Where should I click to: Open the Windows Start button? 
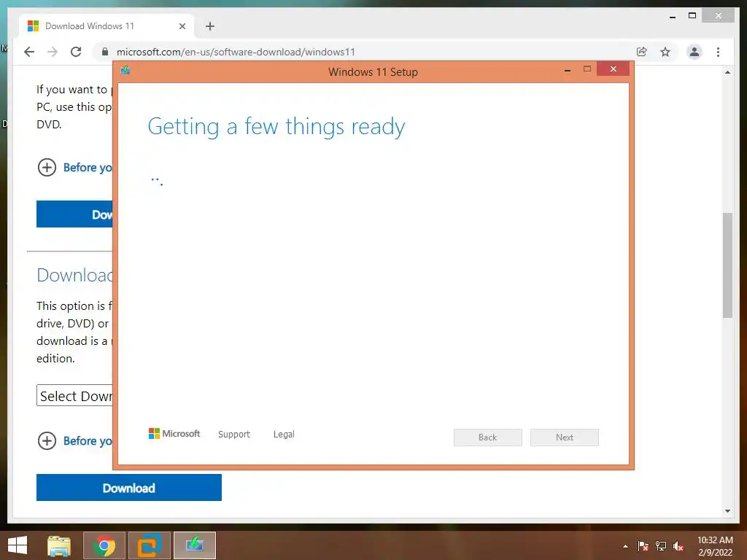click(x=18, y=545)
